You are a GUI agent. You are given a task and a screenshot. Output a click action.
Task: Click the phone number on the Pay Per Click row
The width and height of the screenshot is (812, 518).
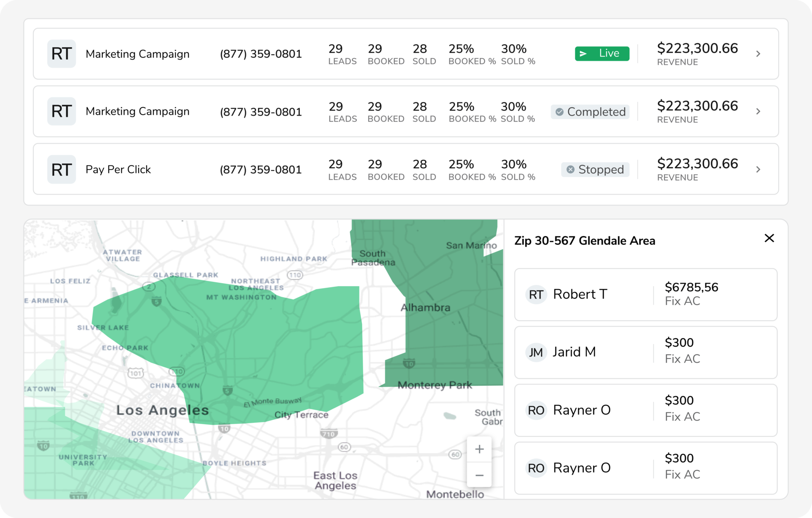coord(260,170)
